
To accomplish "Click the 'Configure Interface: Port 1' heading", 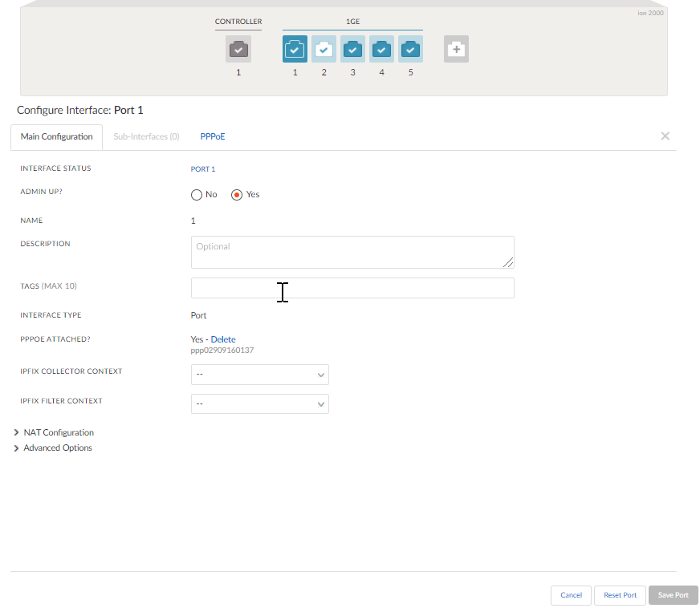I will [x=80, y=110].
